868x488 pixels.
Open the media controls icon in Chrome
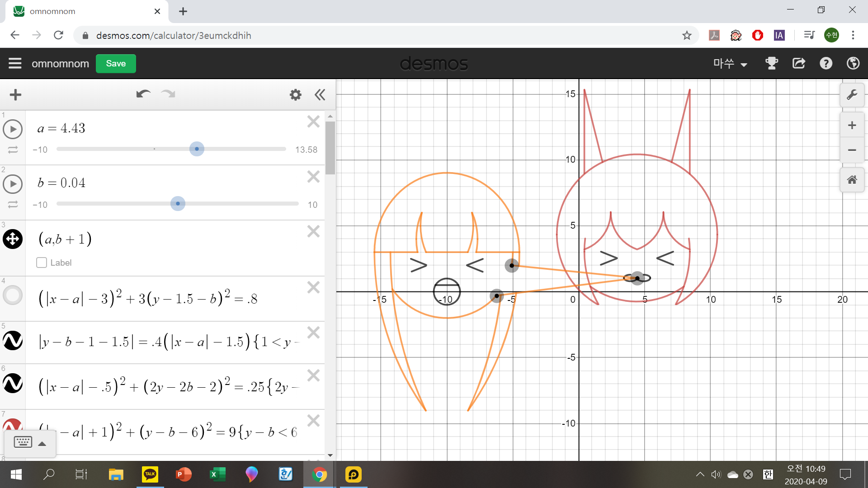point(809,35)
